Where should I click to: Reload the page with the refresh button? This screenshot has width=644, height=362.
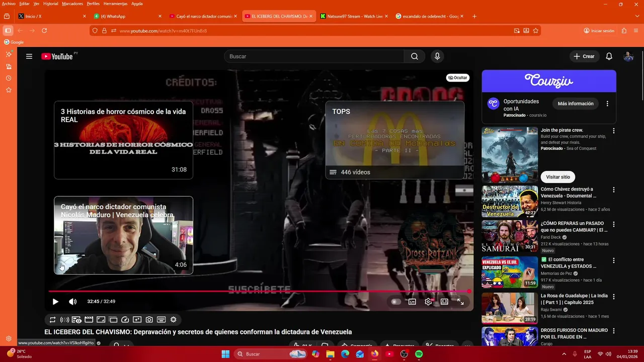[44, 31]
